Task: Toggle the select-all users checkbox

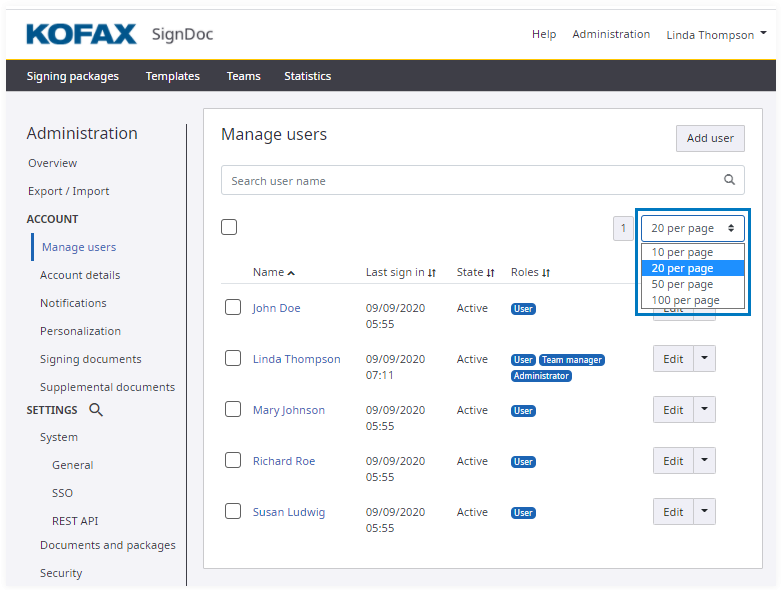Action: pos(229,227)
